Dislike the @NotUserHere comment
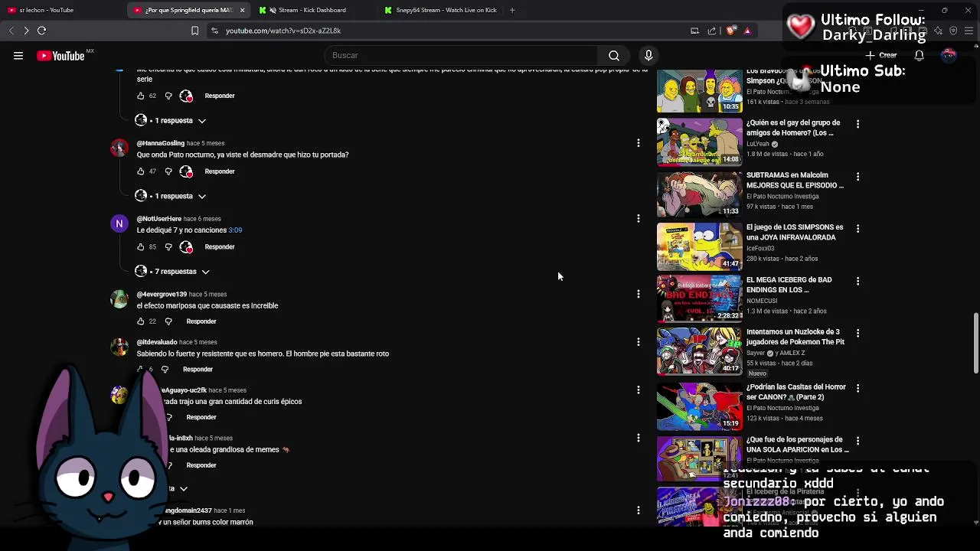 pos(168,247)
